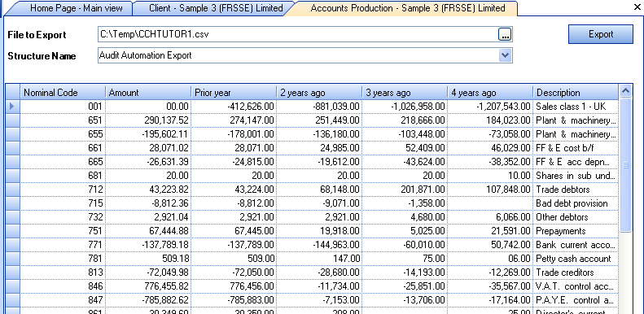The image size is (644, 314).
Task: Click the 67,444.88 amount cell
Action: (148, 231)
